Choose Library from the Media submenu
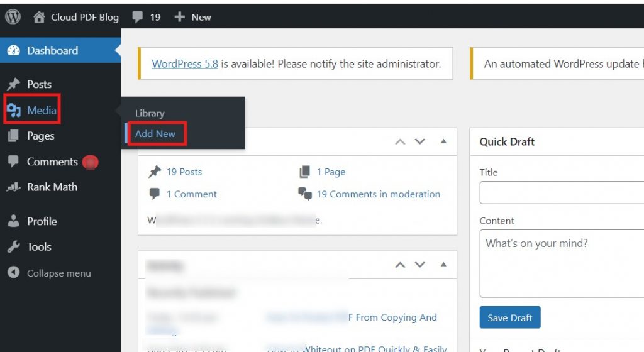 pos(150,113)
